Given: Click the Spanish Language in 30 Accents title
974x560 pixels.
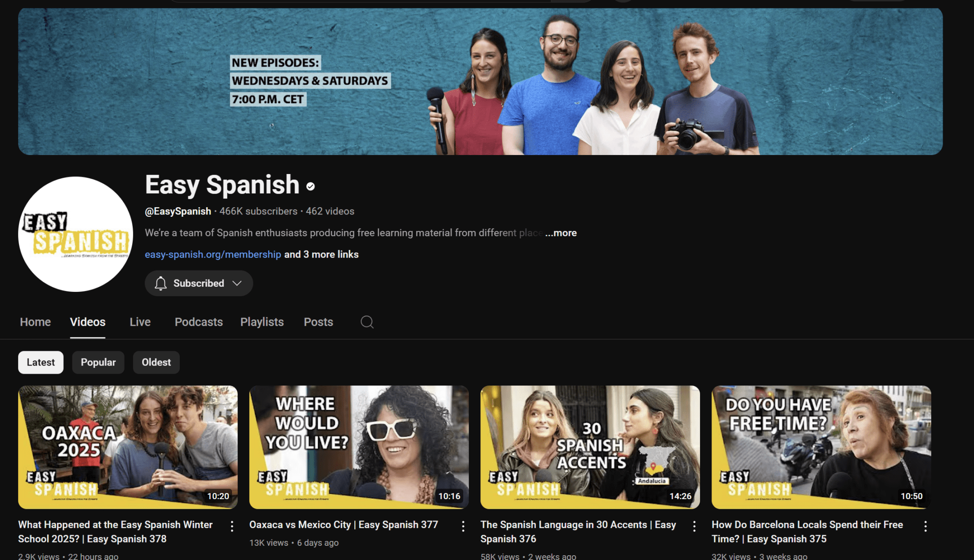Looking at the screenshot, I should point(578,531).
